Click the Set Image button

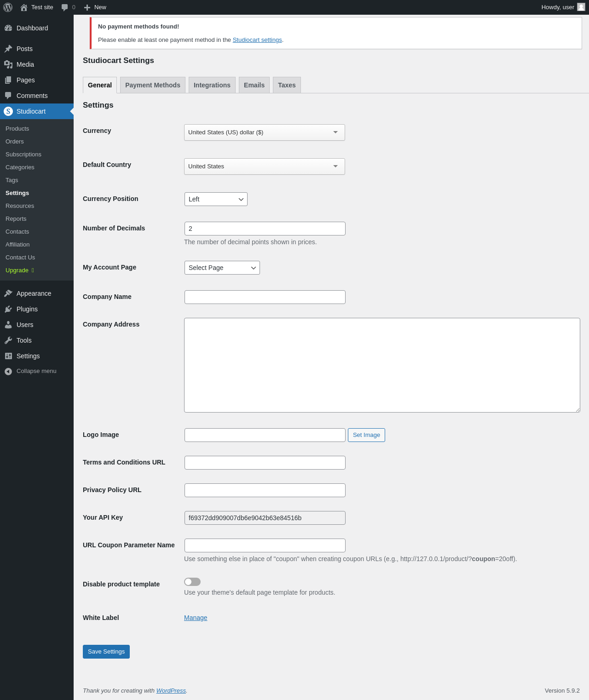coord(366,435)
